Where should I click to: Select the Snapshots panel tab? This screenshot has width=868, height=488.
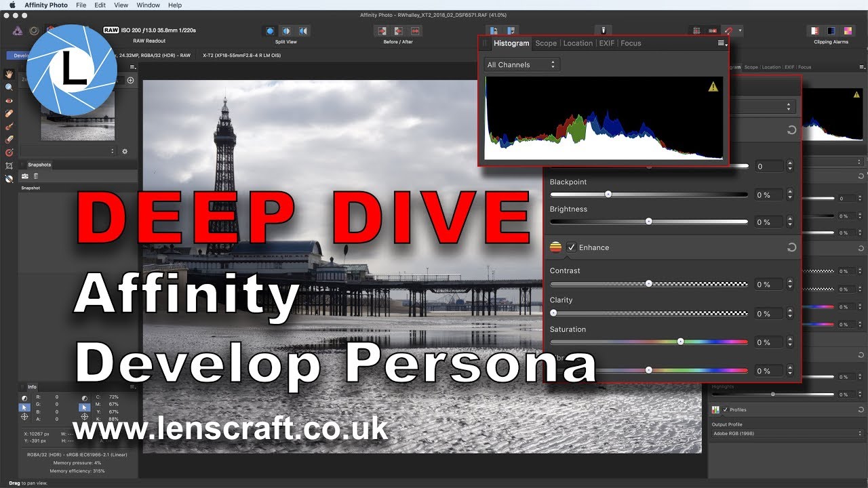[39, 165]
